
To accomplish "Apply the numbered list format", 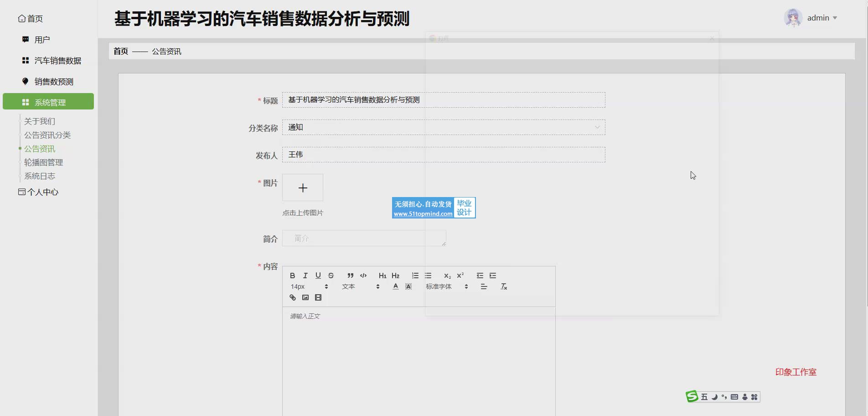I will click(415, 276).
